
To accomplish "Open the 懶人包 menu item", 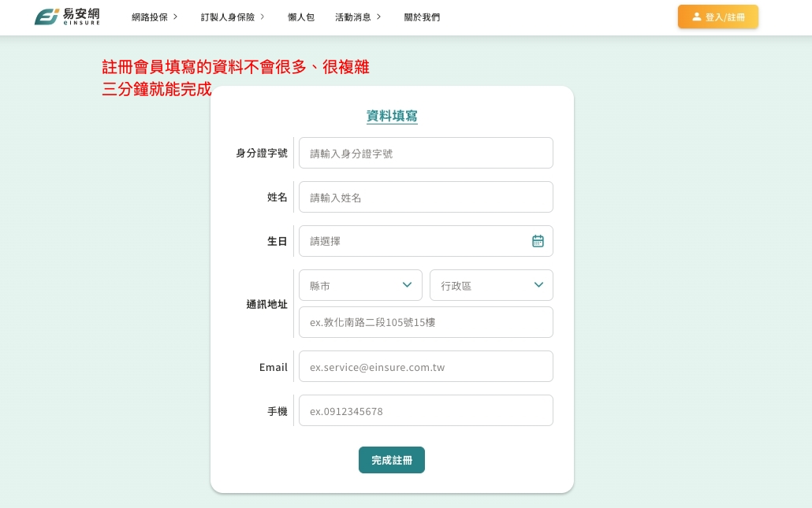I will coord(301,17).
